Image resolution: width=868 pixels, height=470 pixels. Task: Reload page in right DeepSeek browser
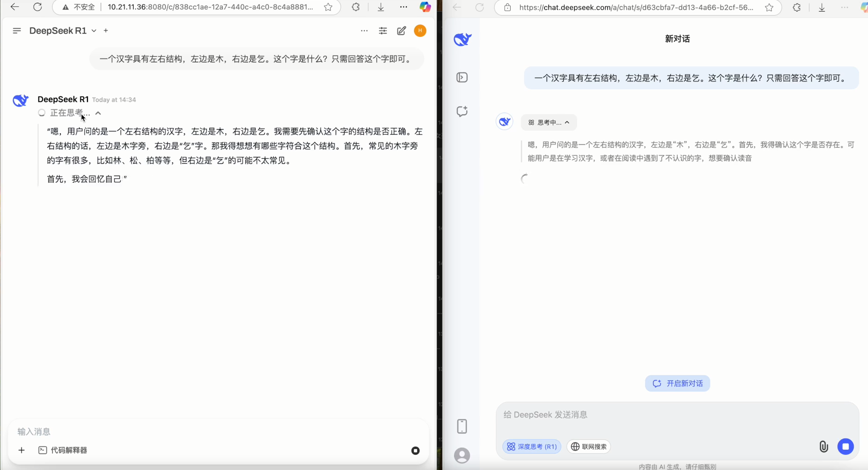click(x=479, y=7)
